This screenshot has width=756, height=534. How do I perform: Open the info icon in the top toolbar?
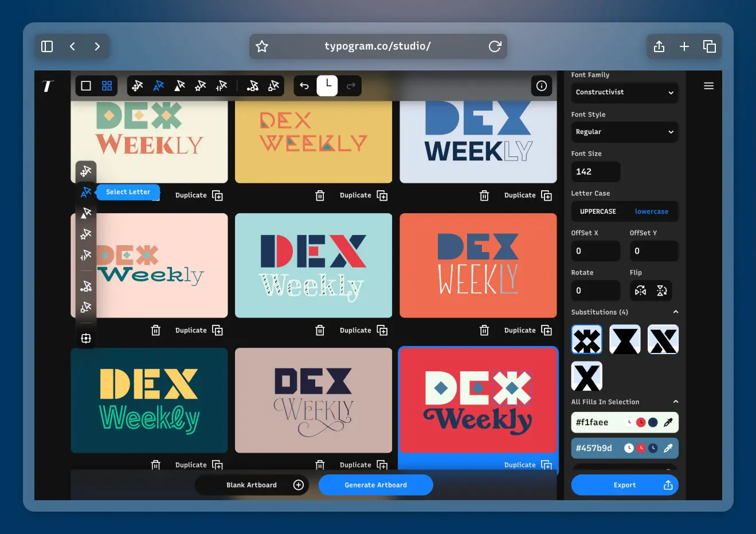point(541,86)
